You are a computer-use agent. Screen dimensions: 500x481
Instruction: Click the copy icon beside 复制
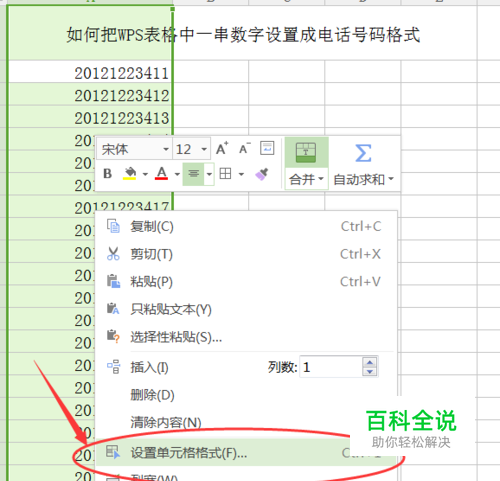[x=113, y=226]
